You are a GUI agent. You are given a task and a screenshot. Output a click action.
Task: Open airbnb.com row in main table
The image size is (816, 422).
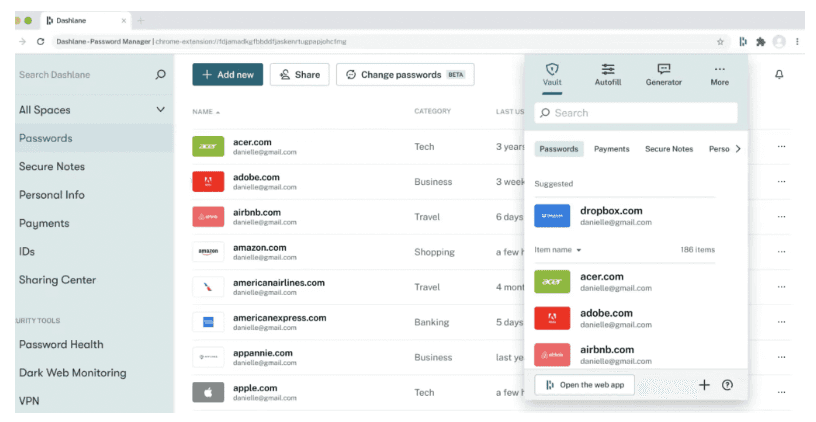pyautogui.click(x=358, y=217)
